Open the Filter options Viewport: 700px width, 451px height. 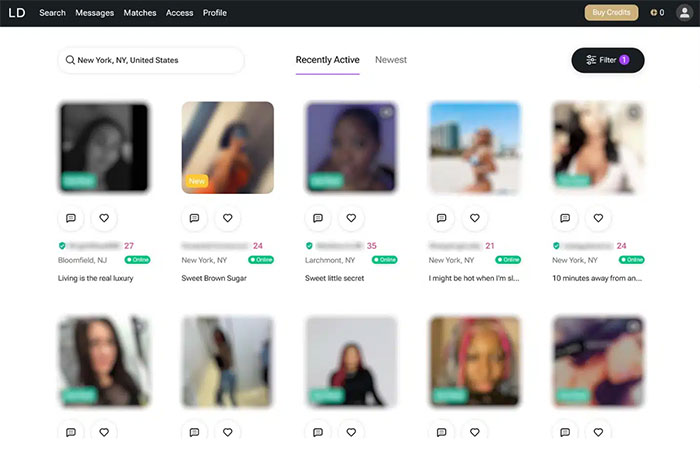coord(607,60)
